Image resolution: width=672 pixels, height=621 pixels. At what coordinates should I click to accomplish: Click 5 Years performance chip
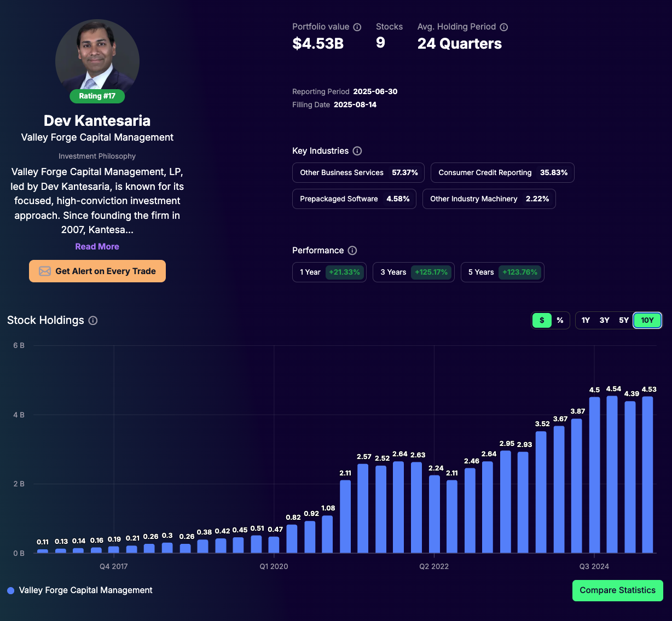[502, 272]
